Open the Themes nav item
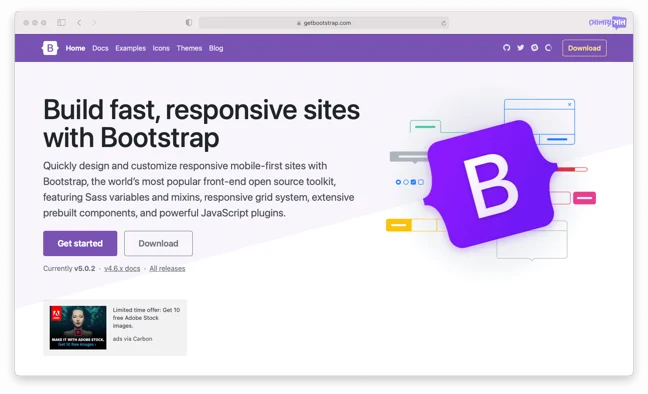The image size is (648, 394). point(189,48)
